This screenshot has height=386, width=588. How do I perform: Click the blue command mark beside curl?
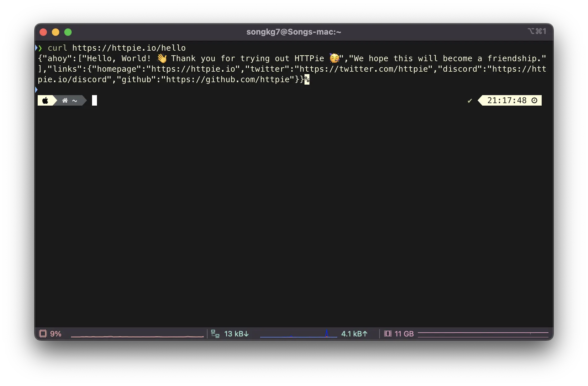pos(36,48)
